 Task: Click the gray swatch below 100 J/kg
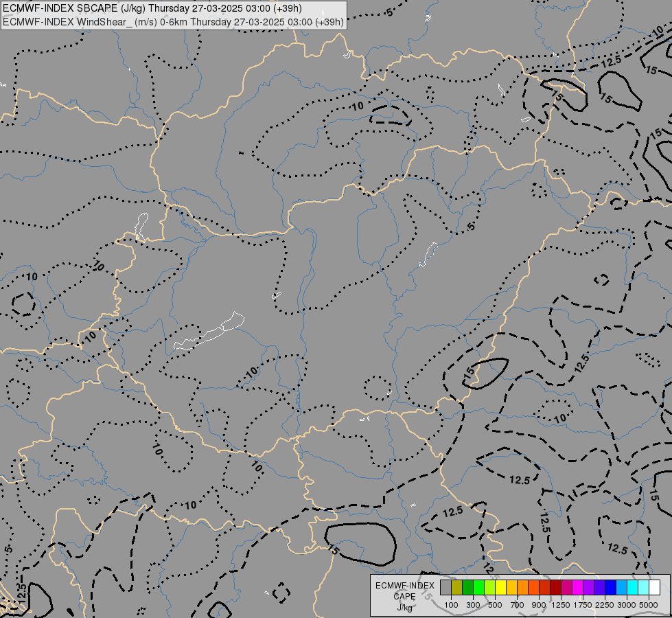click(445, 587)
